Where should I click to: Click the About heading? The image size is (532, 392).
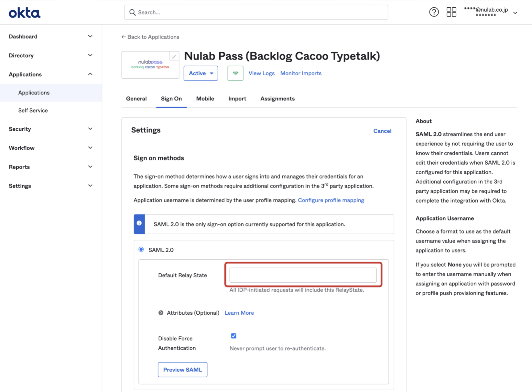pos(423,121)
